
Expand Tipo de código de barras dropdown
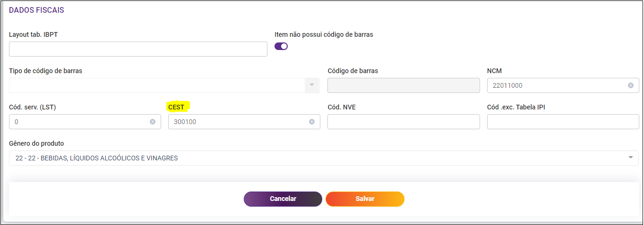tap(311, 85)
